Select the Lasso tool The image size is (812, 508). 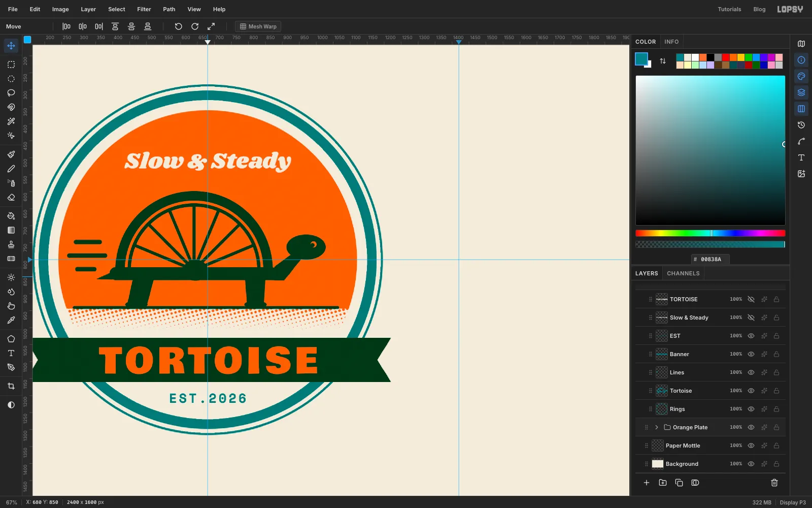[11, 93]
